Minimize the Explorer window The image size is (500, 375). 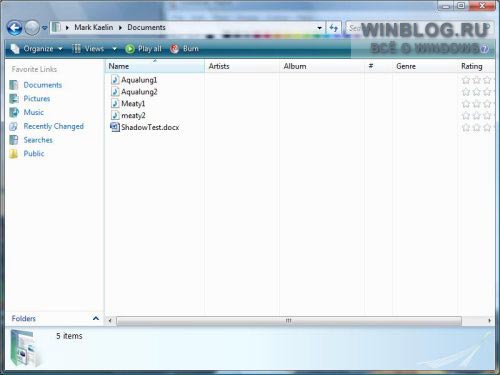coord(446,6)
